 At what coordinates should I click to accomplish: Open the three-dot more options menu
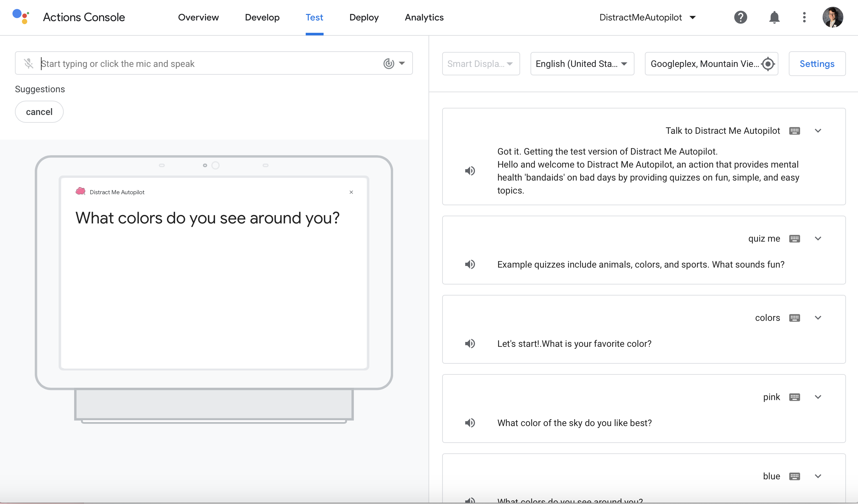[x=804, y=17]
